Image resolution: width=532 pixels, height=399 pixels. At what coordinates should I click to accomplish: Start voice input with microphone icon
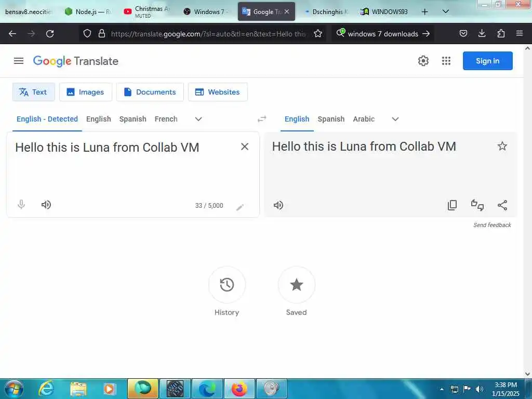click(21, 205)
